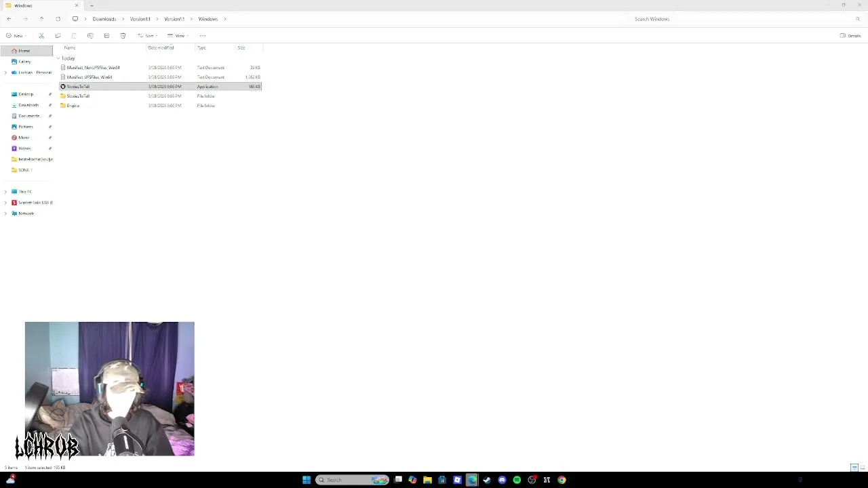Image resolution: width=868 pixels, height=488 pixels.
Task: Switch to the Windows tab
Action: tap(41, 5)
